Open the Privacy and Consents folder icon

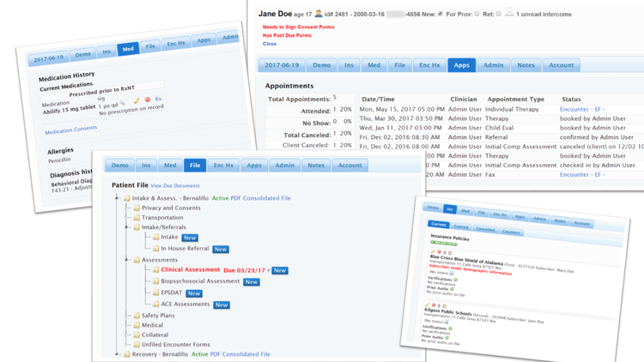(136, 208)
